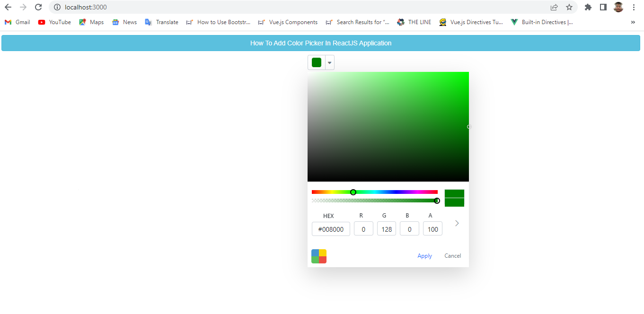Open the Chrome profile avatar

click(x=618, y=7)
